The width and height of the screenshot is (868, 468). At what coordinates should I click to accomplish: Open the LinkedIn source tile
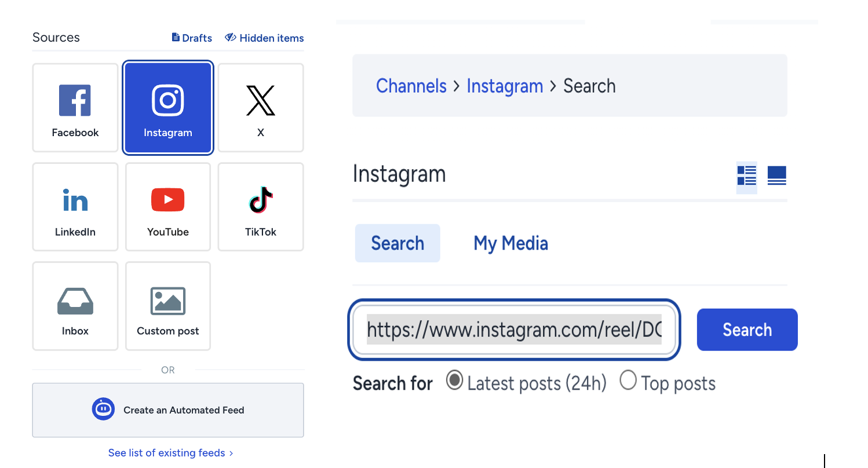pyautogui.click(x=75, y=207)
